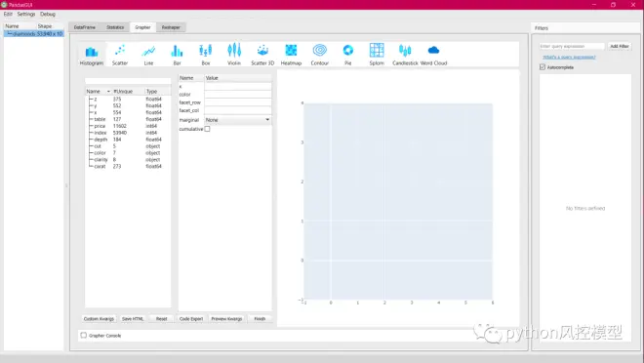Select the z column row
This screenshot has width=644, height=363.
pos(128,99)
